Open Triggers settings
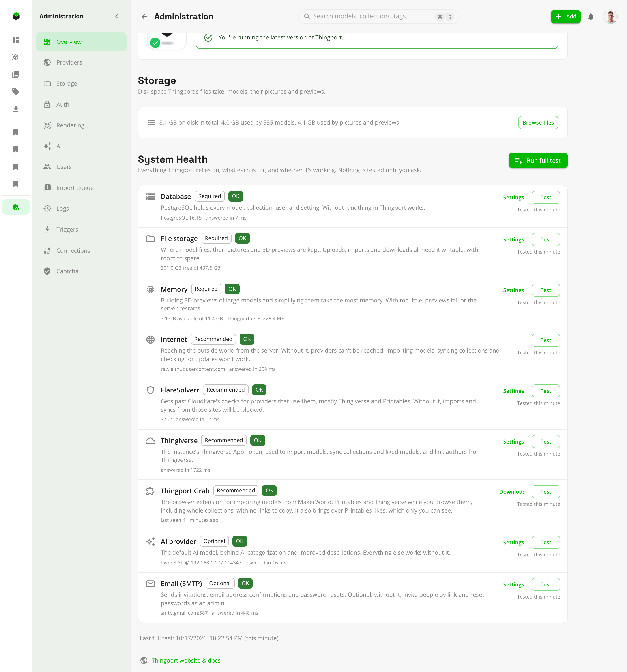This screenshot has width=627, height=672. [x=81, y=230]
